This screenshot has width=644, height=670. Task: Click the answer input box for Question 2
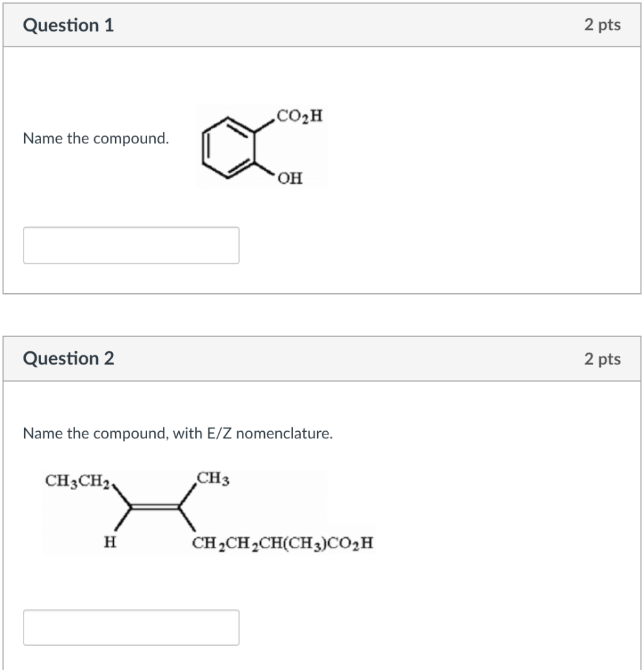tap(131, 628)
